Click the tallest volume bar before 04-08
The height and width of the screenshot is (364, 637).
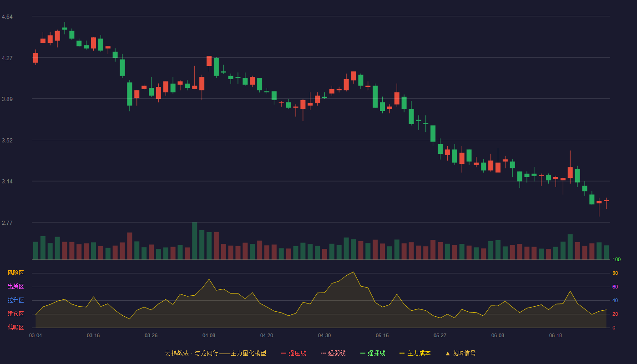tap(195, 241)
